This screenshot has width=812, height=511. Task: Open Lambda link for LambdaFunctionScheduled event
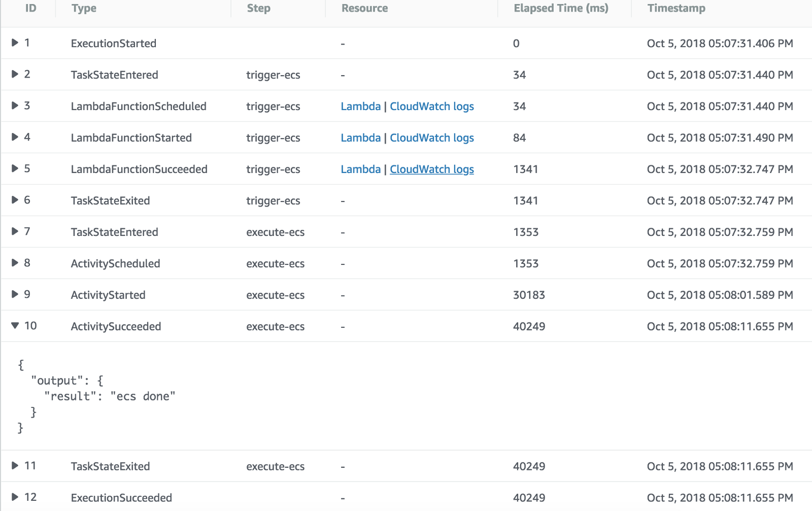(x=360, y=107)
